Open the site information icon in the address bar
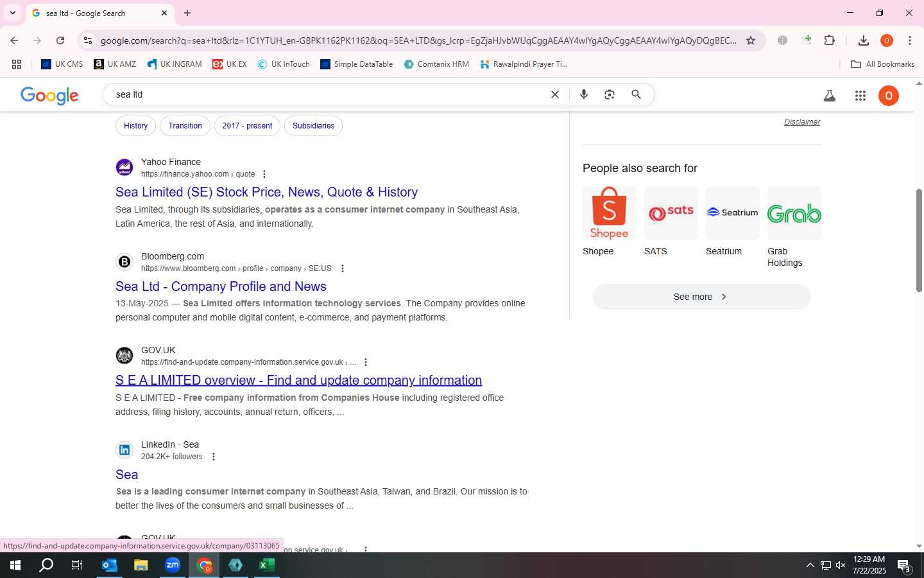This screenshot has width=924, height=578. [88, 40]
